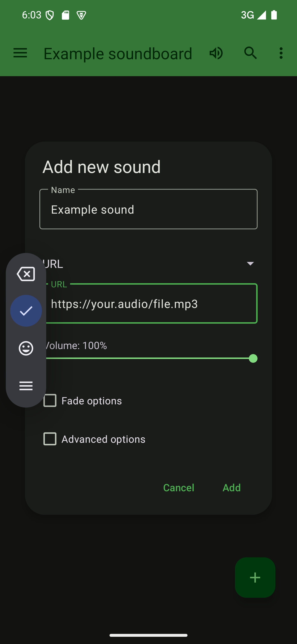The height and width of the screenshot is (644, 297).
Task: Check the Advanced options box
Action: pos(50,439)
